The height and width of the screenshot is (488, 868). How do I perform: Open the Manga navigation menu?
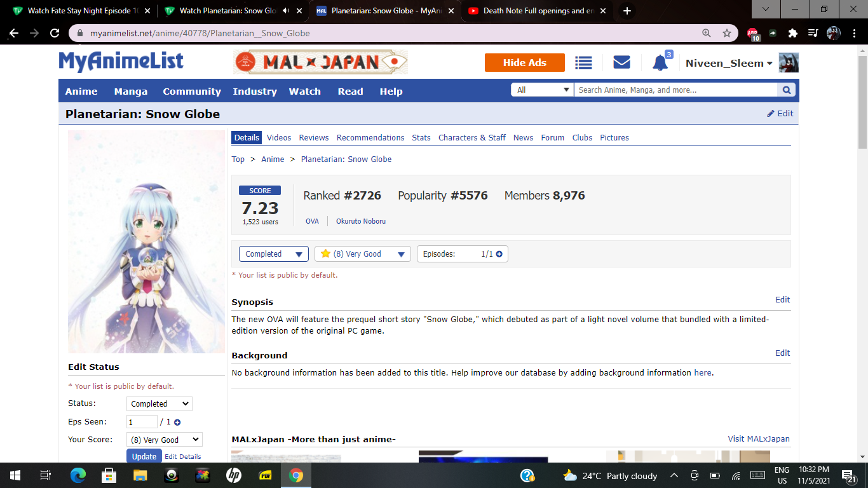click(x=131, y=91)
